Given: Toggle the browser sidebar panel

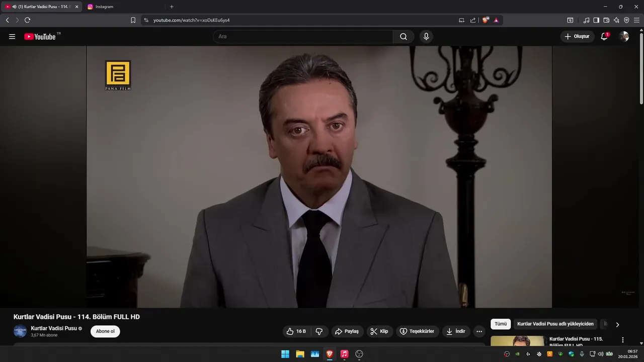Looking at the screenshot, I should 596,20.
